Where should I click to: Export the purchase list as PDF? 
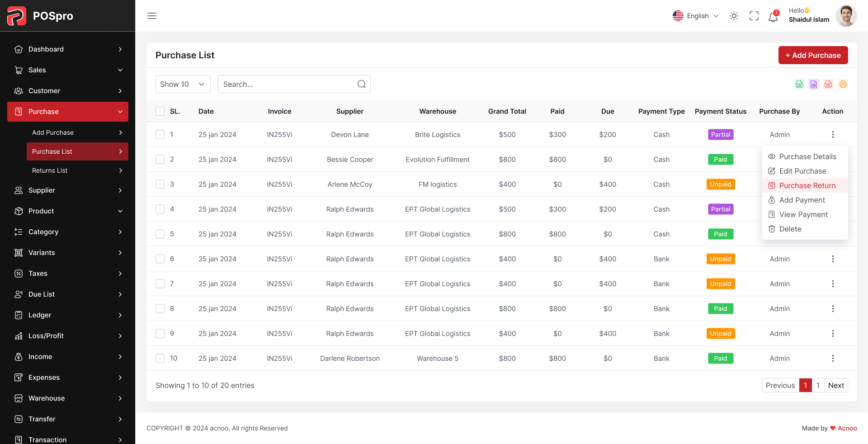[828, 84]
